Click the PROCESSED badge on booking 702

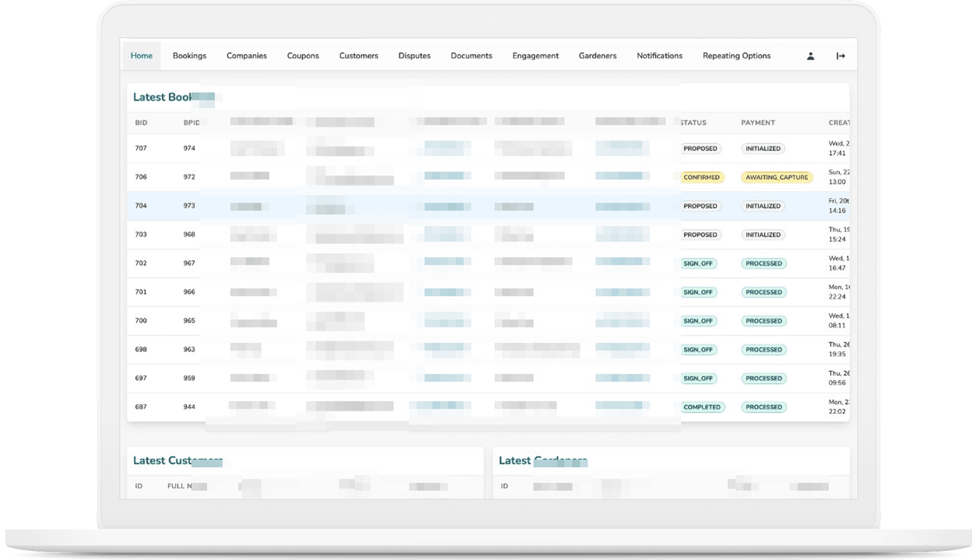pyautogui.click(x=764, y=263)
